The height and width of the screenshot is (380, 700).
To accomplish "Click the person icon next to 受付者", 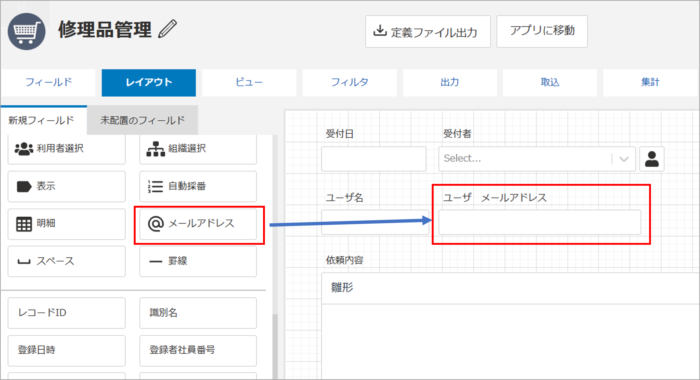I will [x=652, y=159].
